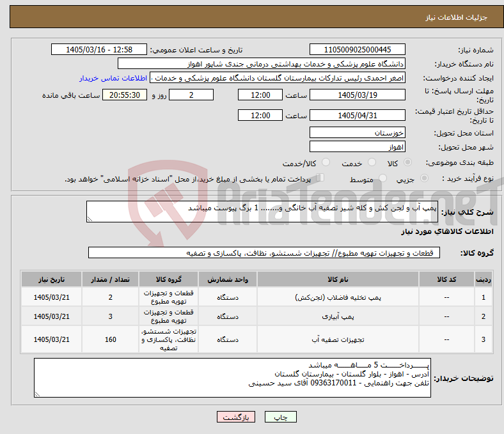Click quantity 3 in the پمپ آبیاری row
This screenshot has width=504, height=434.
(110, 316)
